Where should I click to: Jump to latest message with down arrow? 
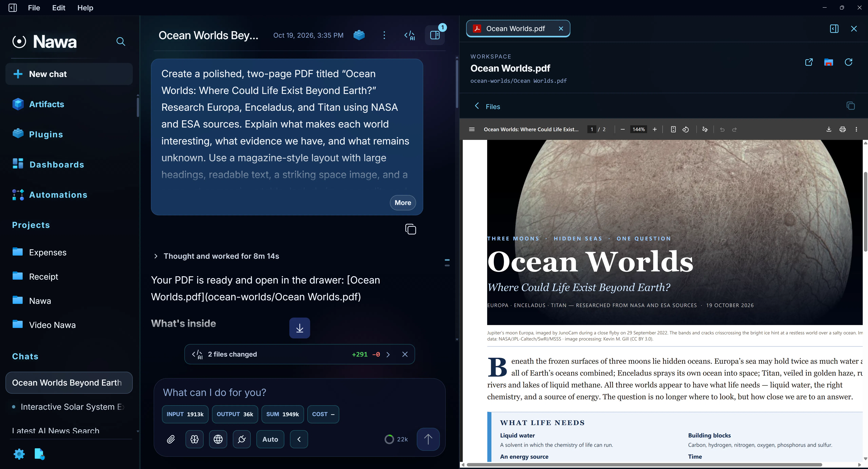300,328
